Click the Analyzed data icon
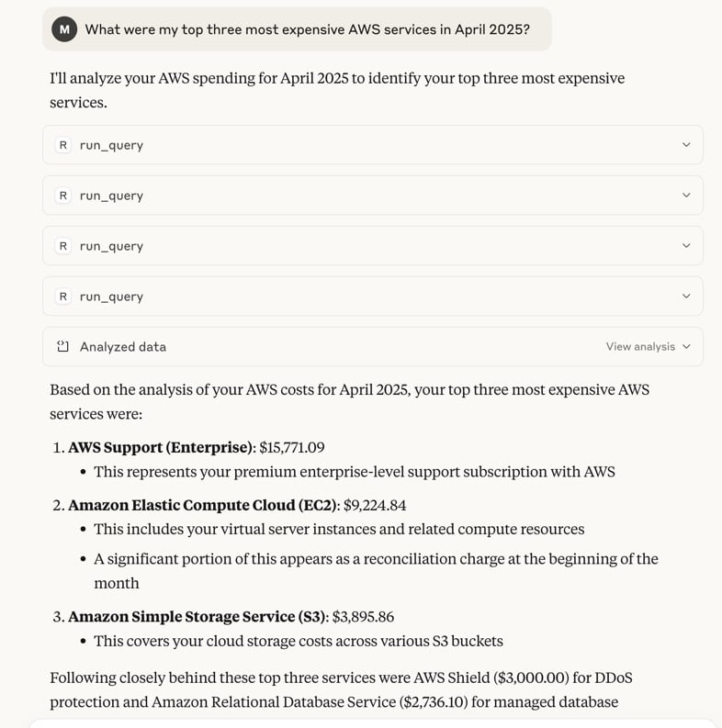 tap(63, 346)
